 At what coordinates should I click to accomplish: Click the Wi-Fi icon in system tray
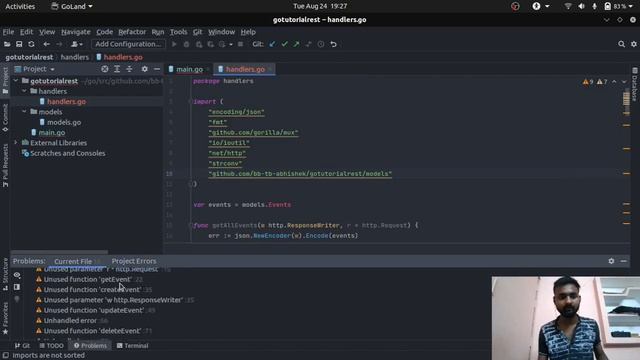tap(568, 6)
